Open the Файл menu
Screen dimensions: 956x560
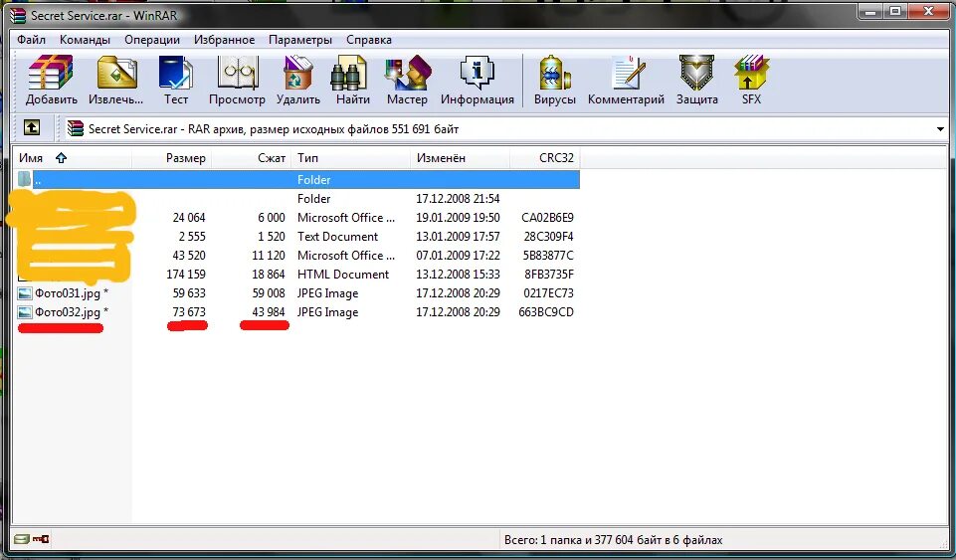(x=31, y=40)
